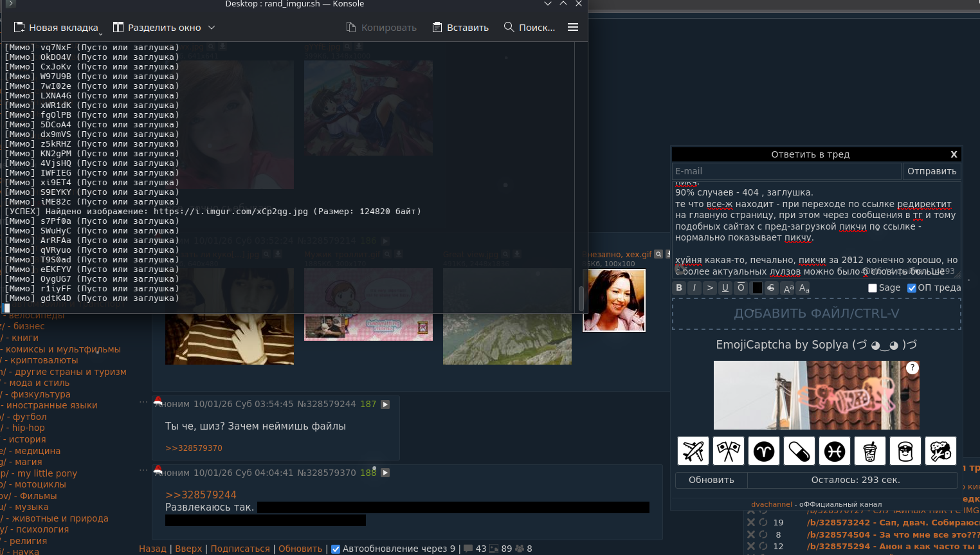Screen dimensions: 980x555
Task: Click Разделить окно in Konsole toolbar
Action: point(158,28)
